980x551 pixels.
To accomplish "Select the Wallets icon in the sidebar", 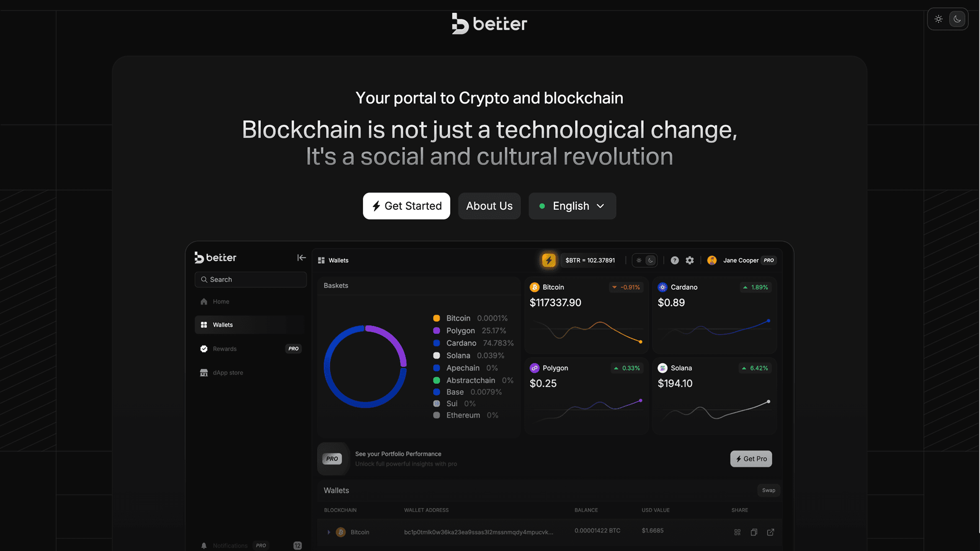I will point(204,324).
